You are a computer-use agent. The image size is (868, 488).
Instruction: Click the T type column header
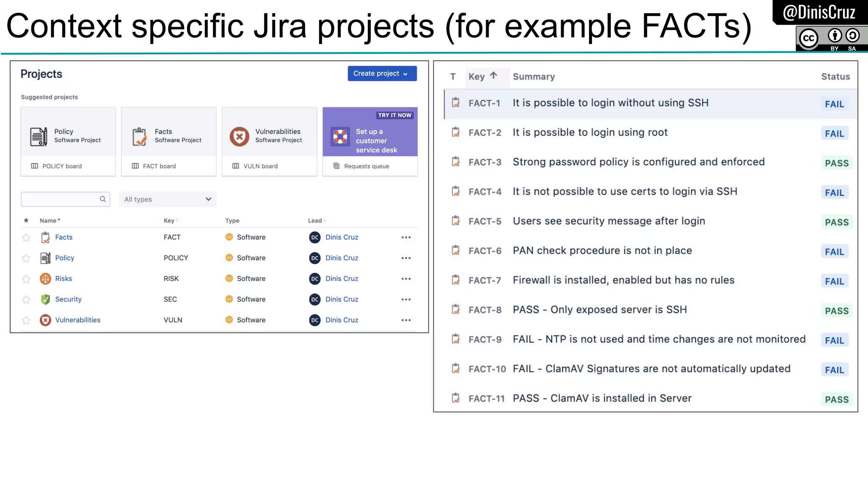pyautogui.click(x=453, y=77)
